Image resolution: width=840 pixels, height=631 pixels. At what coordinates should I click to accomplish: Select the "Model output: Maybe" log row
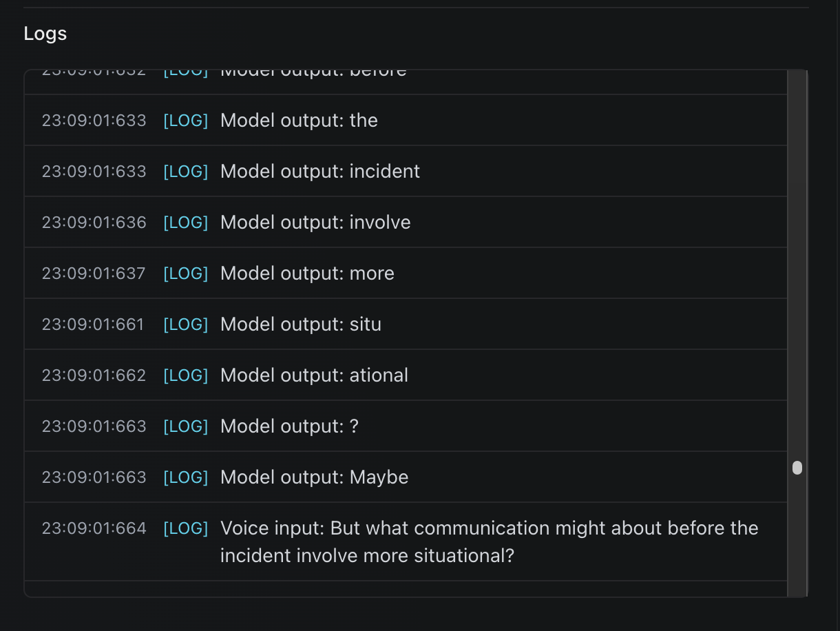[x=406, y=477]
